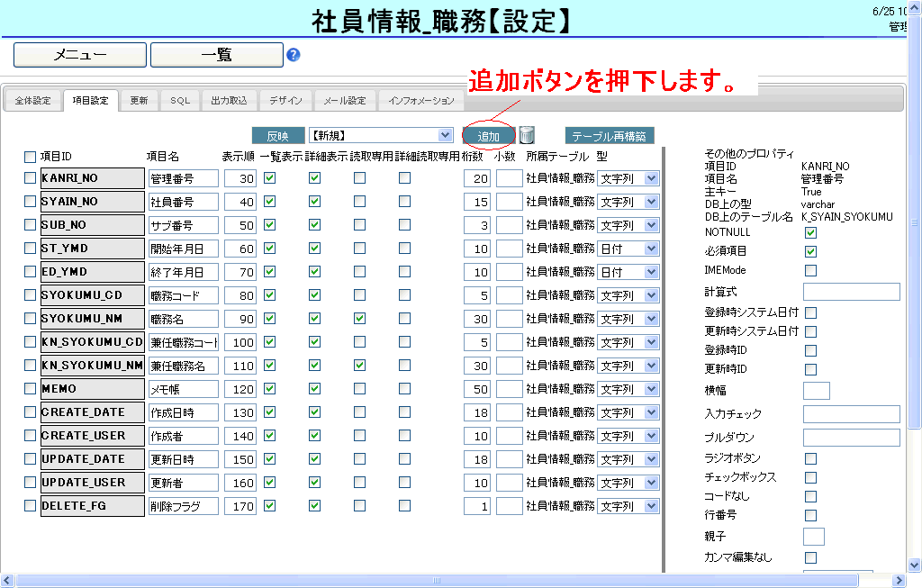Click the 一覧 button

point(216,55)
